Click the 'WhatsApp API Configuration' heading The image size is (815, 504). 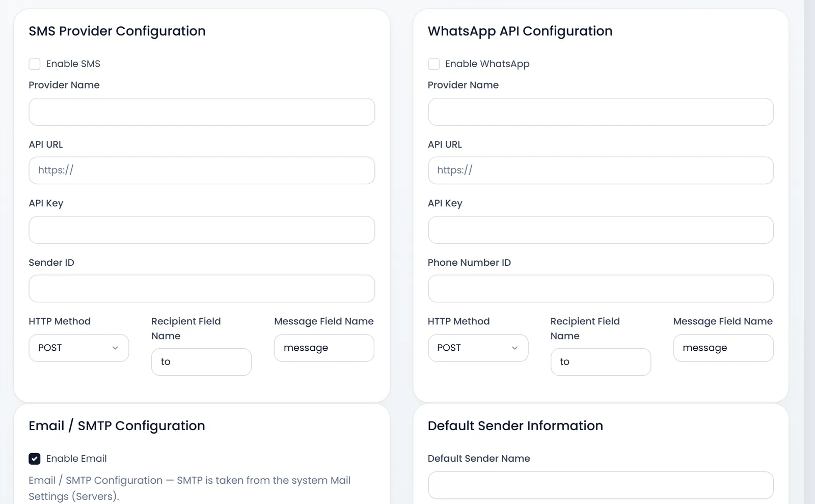click(520, 31)
